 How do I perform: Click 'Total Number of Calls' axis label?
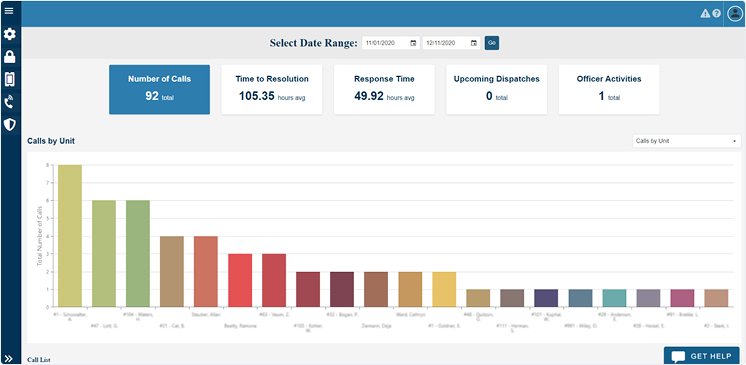(x=39, y=236)
